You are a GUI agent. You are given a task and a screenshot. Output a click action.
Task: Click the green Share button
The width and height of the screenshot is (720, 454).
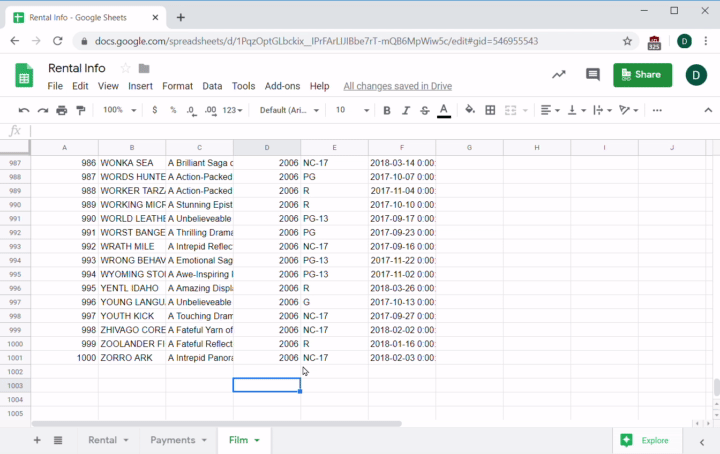click(x=642, y=75)
